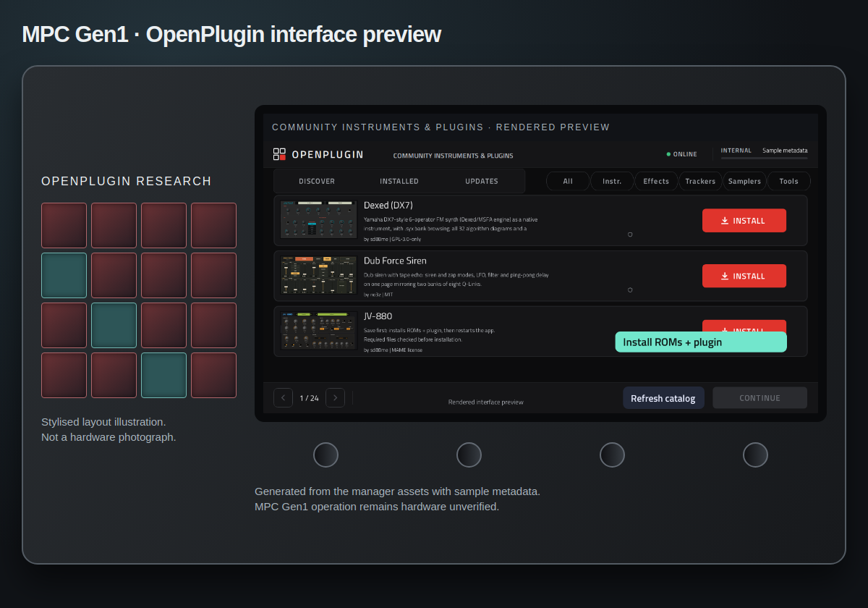
Task: Switch to the Installed tab
Action: tap(399, 181)
